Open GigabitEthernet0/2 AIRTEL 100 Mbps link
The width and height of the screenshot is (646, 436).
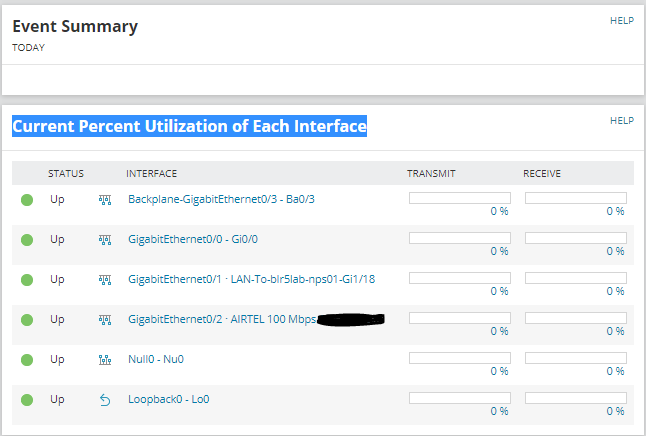tap(222, 319)
